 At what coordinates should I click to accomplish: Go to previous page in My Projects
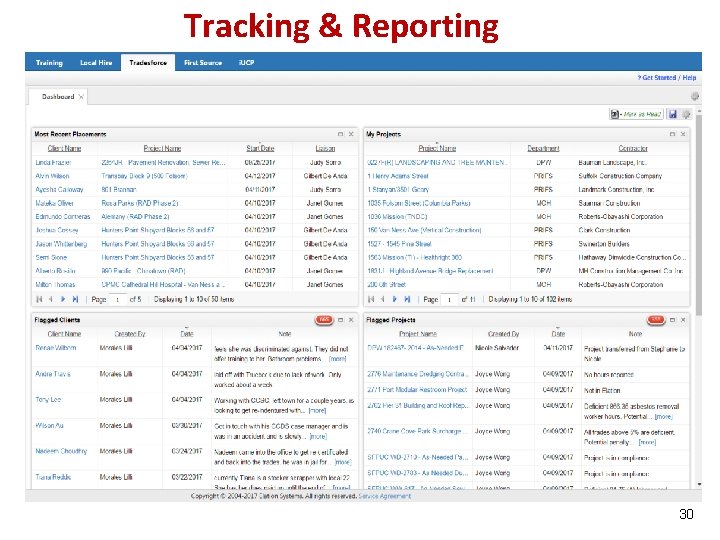pos(382,299)
